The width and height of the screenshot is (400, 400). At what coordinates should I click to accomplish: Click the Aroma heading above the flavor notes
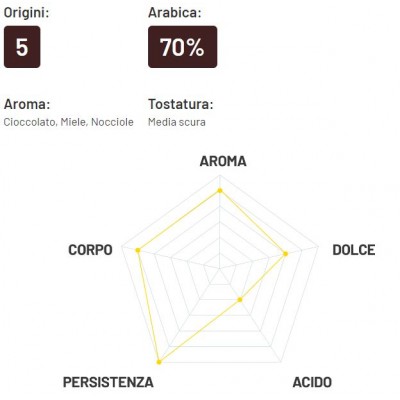27,104
